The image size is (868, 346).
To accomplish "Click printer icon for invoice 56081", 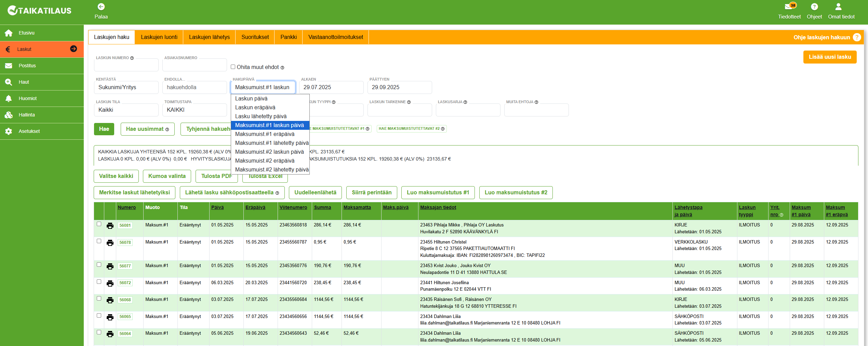I will point(110,226).
